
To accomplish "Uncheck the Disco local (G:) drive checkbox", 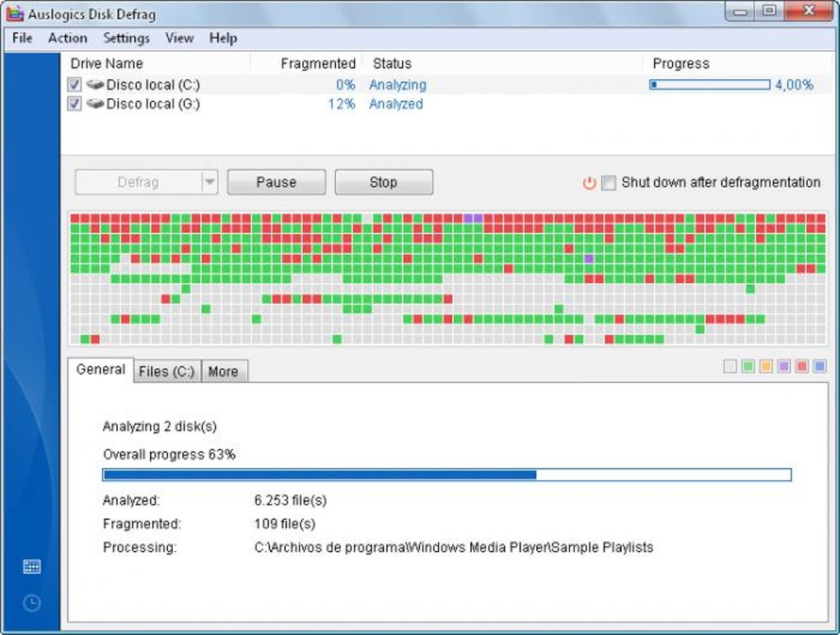I will [x=74, y=104].
